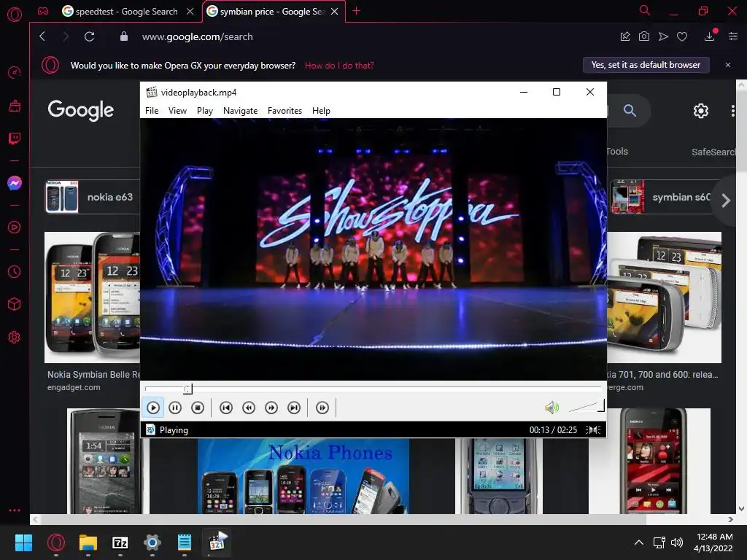Image resolution: width=747 pixels, height=560 pixels.
Task: Open the Opera downloads panel
Action: tap(710, 36)
